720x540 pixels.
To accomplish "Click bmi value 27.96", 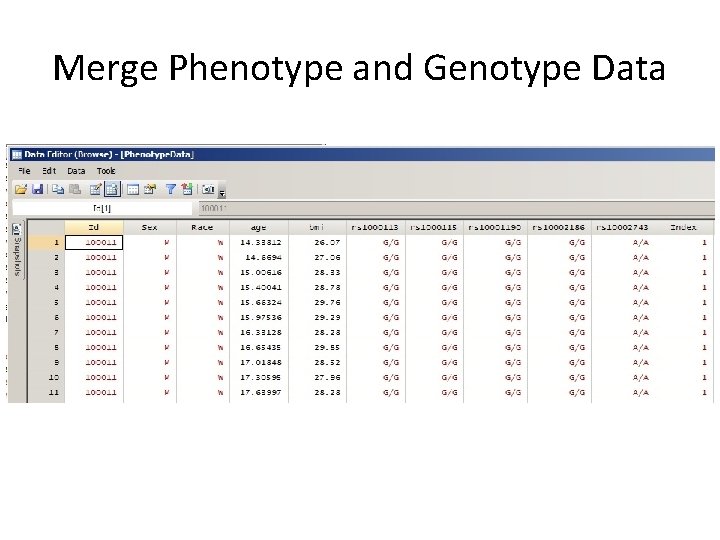I will pyautogui.click(x=327, y=377).
